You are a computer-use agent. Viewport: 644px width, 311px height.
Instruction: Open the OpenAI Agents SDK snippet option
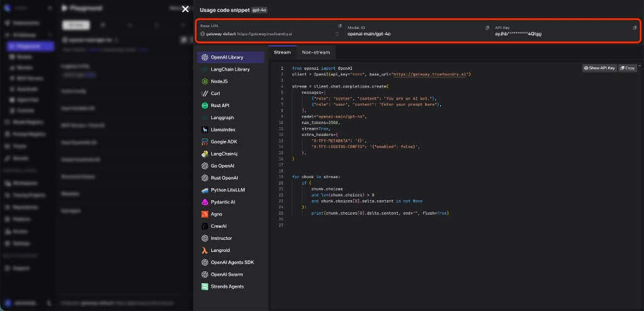tap(231, 263)
